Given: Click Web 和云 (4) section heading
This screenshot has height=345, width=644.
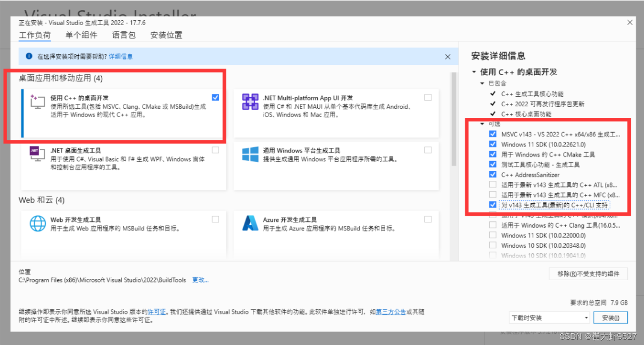Looking at the screenshot, I should pyautogui.click(x=41, y=200).
